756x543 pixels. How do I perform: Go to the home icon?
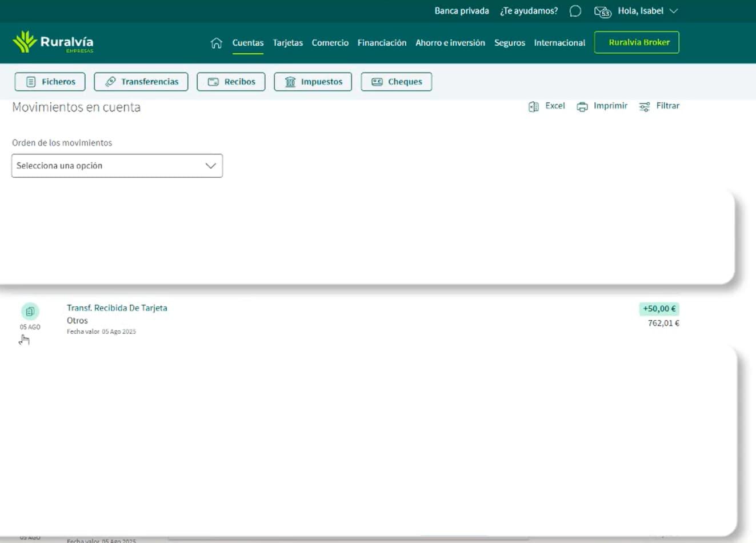tap(216, 43)
